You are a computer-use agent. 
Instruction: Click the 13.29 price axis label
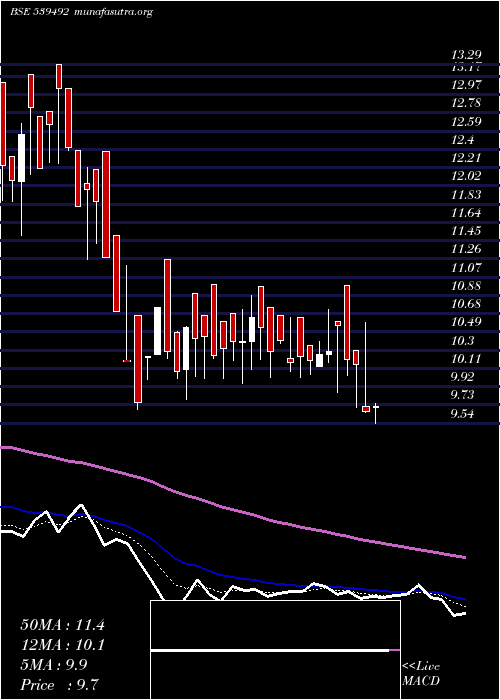(466, 55)
